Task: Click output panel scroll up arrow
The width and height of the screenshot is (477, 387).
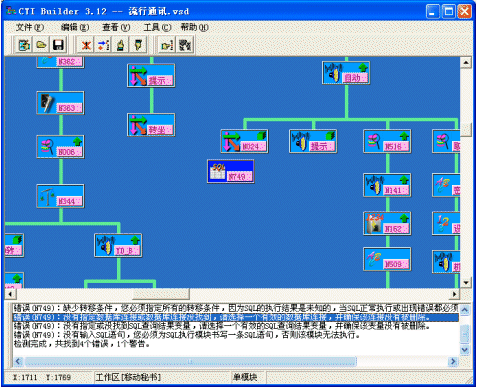Action: (x=465, y=309)
